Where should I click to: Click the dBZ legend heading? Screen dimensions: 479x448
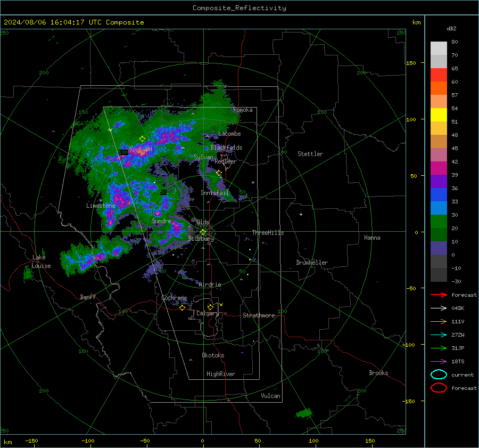pos(451,28)
